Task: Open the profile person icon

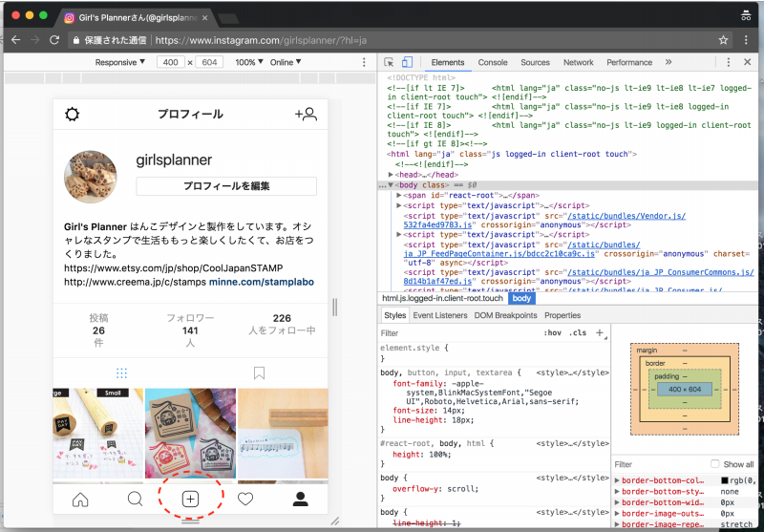Action: [x=300, y=499]
